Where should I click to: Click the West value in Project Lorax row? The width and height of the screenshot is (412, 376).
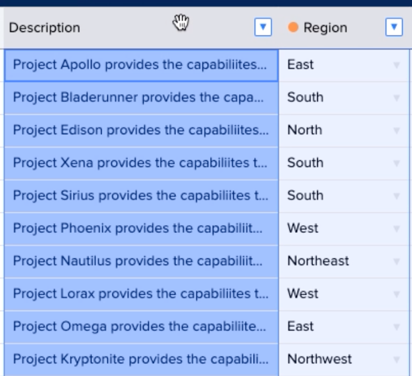[x=303, y=293]
